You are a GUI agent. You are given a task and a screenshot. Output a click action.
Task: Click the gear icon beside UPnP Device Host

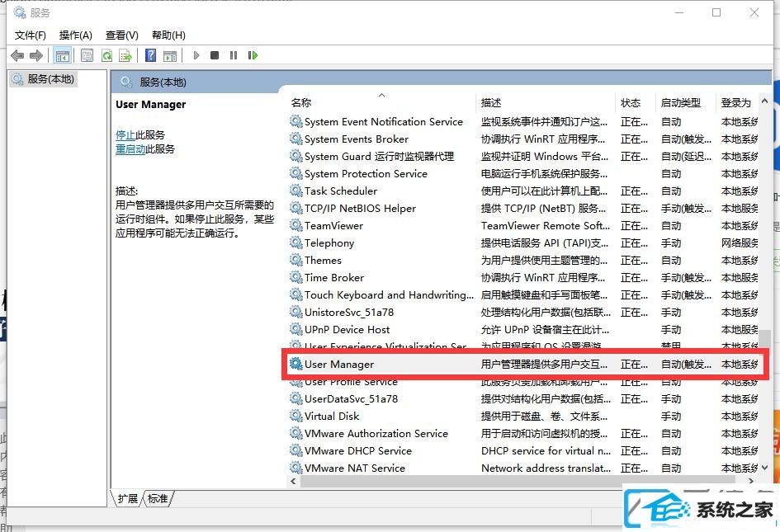pyautogui.click(x=296, y=330)
